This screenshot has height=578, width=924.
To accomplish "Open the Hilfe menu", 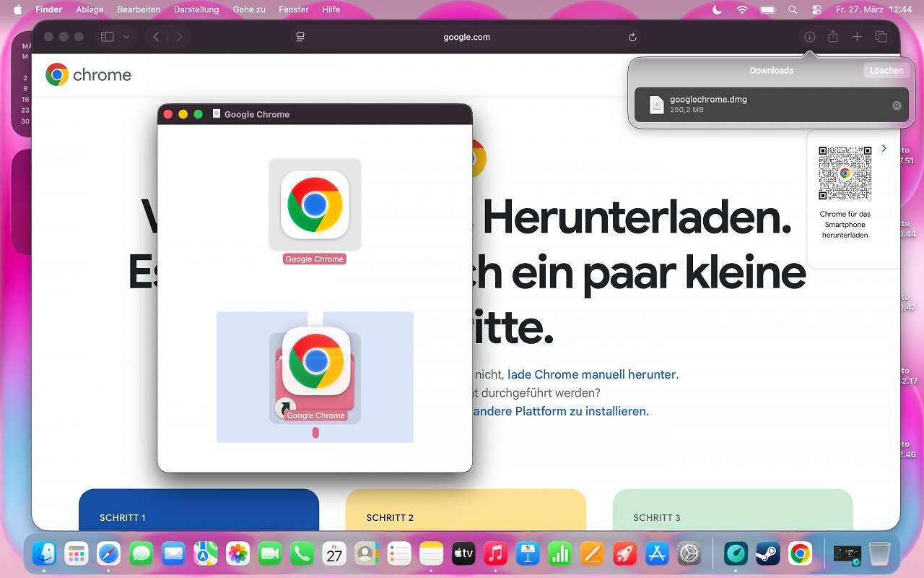I will tap(331, 9).
